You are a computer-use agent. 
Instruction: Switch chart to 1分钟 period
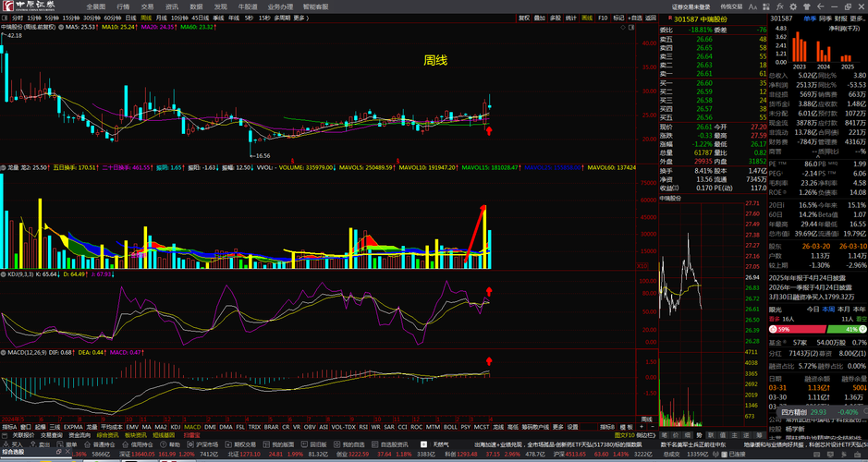click(34, 18)
